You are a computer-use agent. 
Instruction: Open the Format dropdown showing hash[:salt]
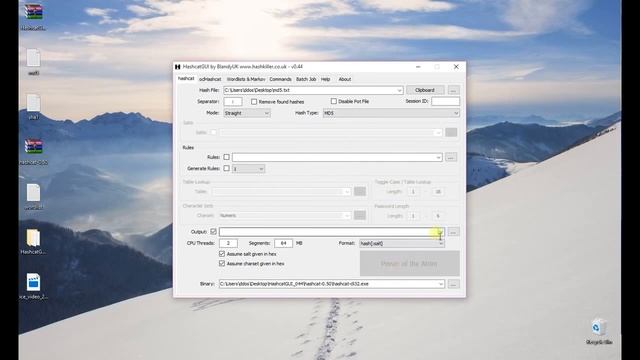pyautogui.click(x=402, y=243)
